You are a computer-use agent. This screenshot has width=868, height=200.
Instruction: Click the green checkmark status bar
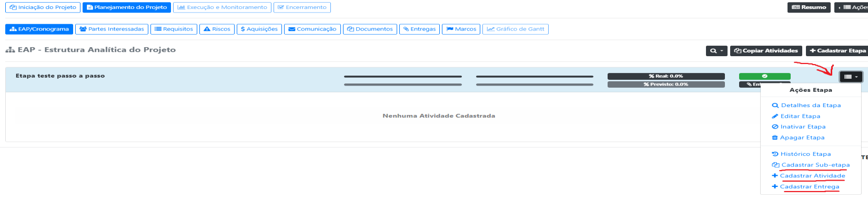click(764, 76)
